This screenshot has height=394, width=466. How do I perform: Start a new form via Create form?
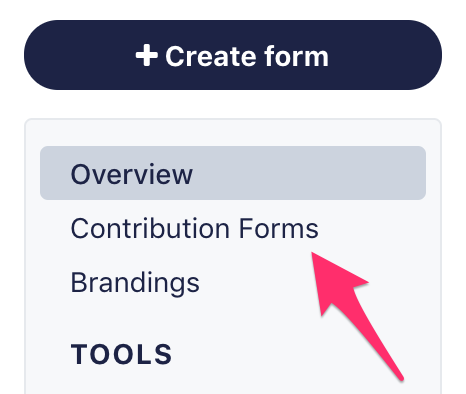click(x=233, y=55)
